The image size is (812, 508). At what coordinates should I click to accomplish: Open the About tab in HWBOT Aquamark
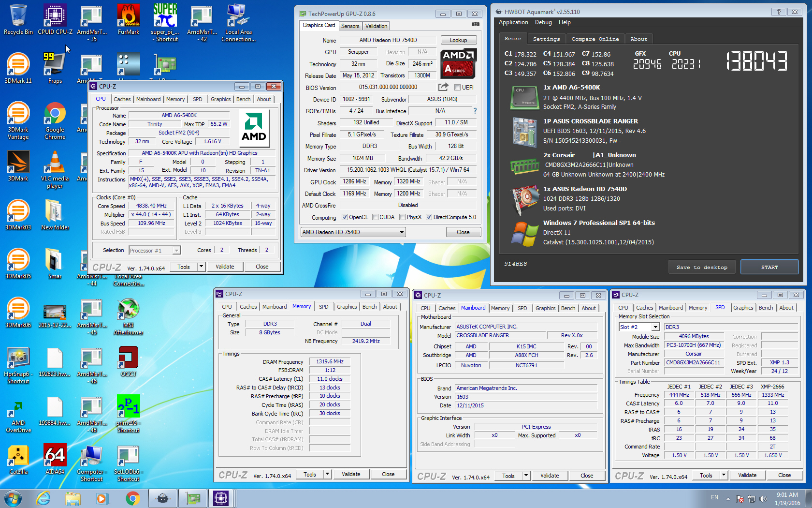pos(639,39)
